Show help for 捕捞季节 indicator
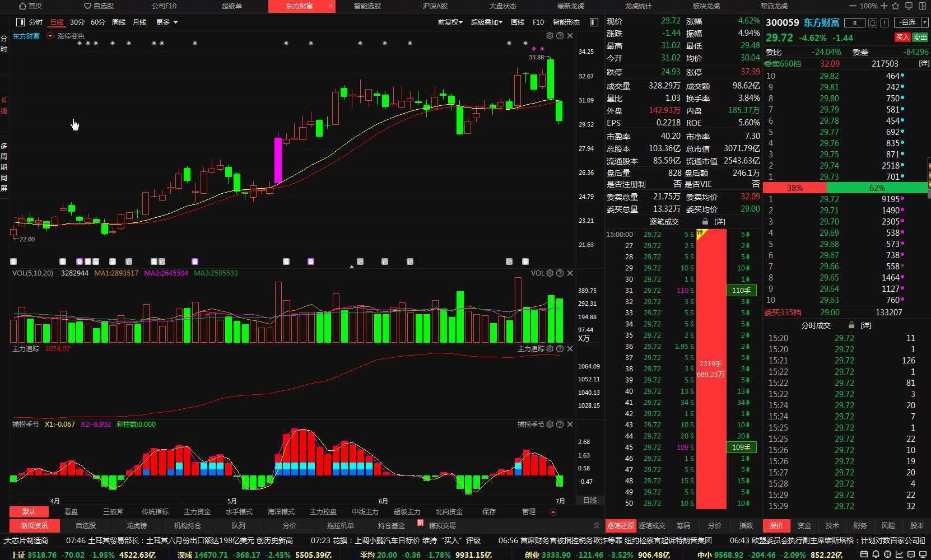 click(x=560, y=424)
